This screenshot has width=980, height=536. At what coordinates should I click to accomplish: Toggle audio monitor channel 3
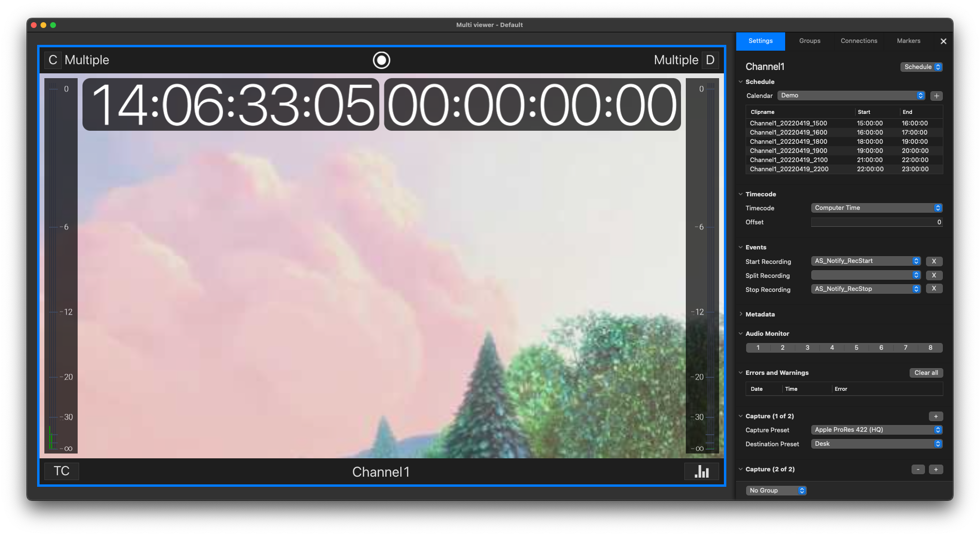pyautogui.click(x=807, y=348)
